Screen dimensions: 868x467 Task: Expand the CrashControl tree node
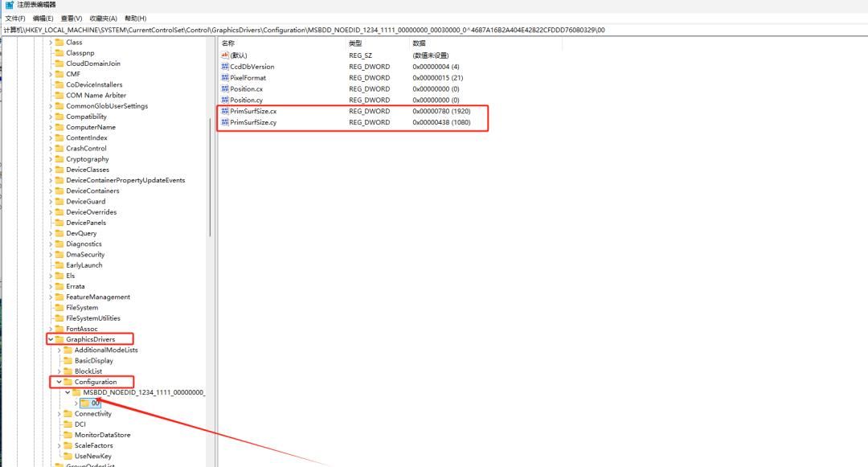[x=51, y=148]
